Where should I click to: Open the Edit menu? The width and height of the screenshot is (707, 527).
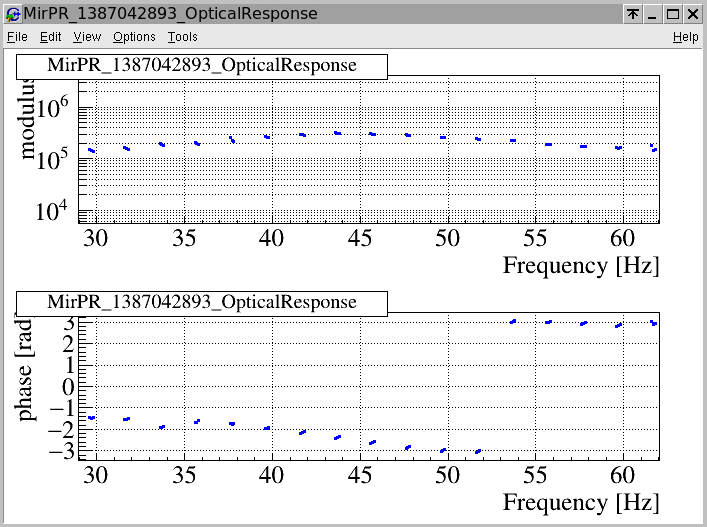51,37
